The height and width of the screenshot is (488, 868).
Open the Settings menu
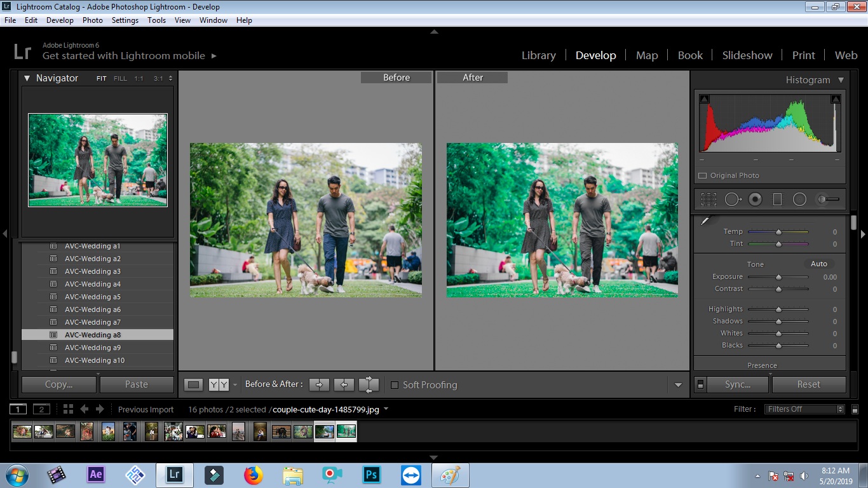tap(125, 20)
